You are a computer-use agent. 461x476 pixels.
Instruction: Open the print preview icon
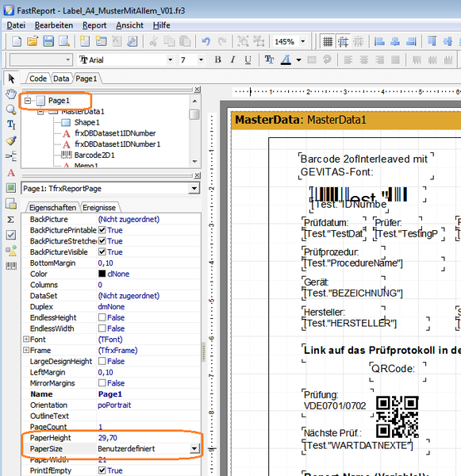pyautogui.click(x=64, y=41)
